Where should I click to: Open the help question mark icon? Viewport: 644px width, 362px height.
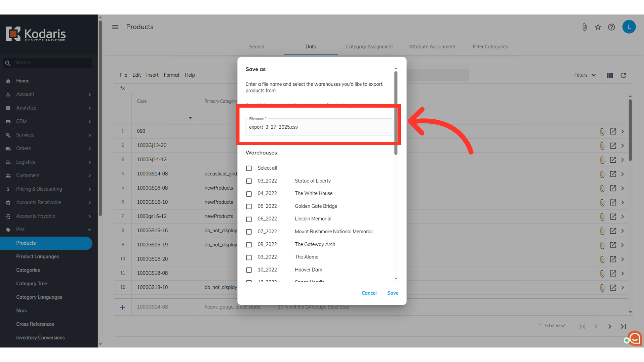tap(611, 27)
